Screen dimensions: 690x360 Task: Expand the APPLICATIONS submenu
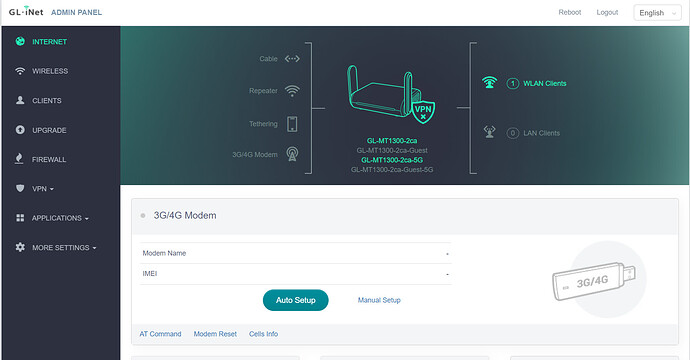pyautogui.click(x=61, y=218)
